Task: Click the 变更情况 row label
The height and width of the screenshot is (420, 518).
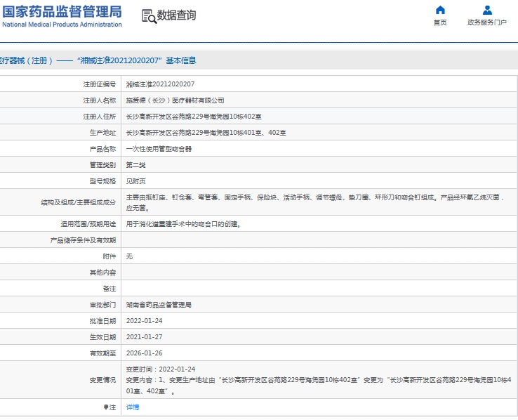Action: point(102,380)
